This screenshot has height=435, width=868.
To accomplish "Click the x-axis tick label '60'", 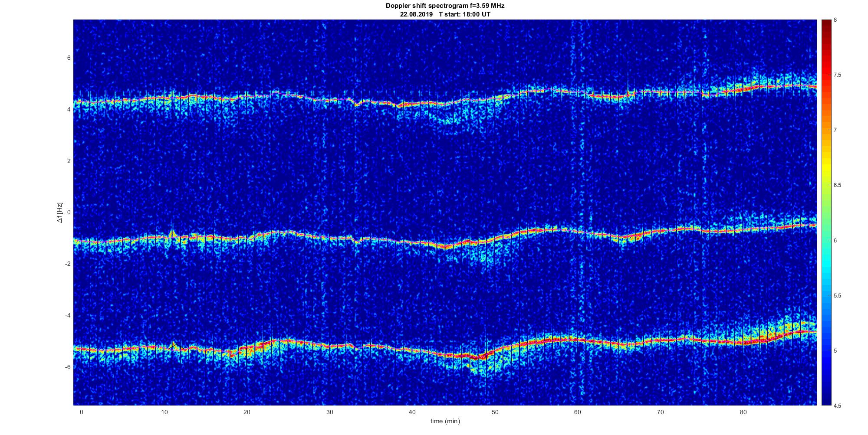I will point(578,412).
